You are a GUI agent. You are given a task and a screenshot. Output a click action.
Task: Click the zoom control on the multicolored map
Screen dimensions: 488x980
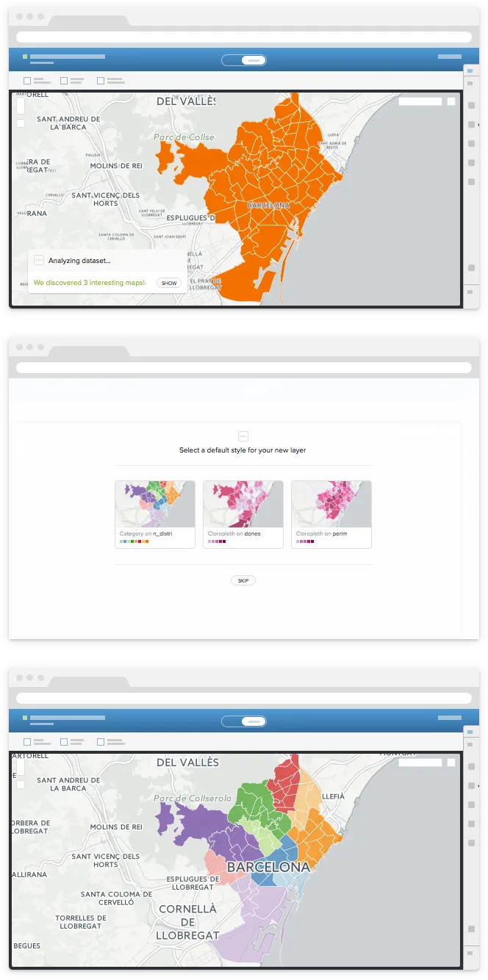[21, 768]
